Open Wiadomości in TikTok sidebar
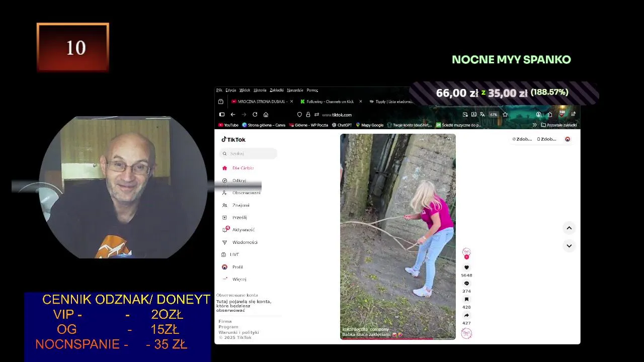644x362 pixels. 239,242
